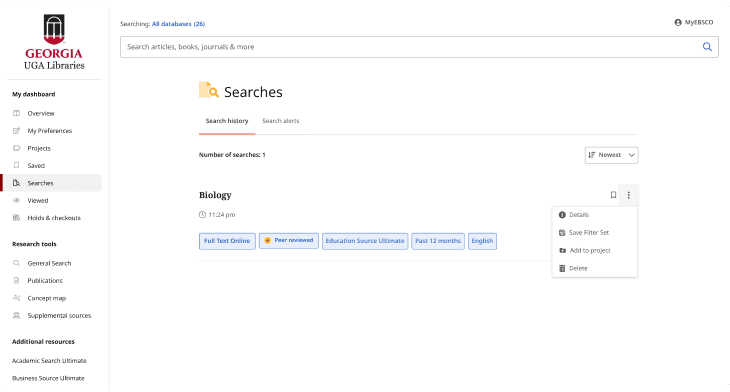Open Holds & checkouts
This screenshot has width=730, height=392.
(x=54, y=218)
